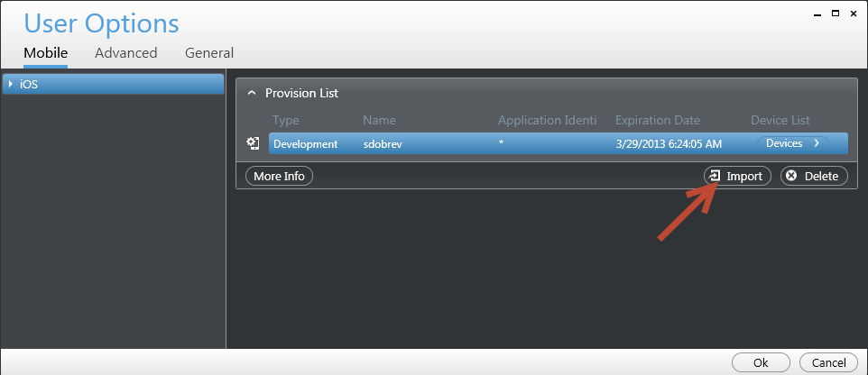Minimize the User Options window

[818, 14]
